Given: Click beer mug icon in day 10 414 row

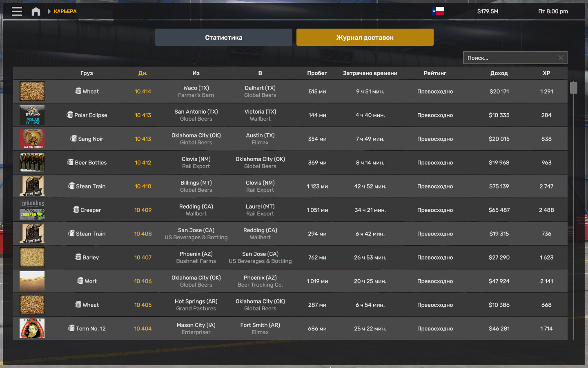Looking at the screenshot, I should 78,91.
